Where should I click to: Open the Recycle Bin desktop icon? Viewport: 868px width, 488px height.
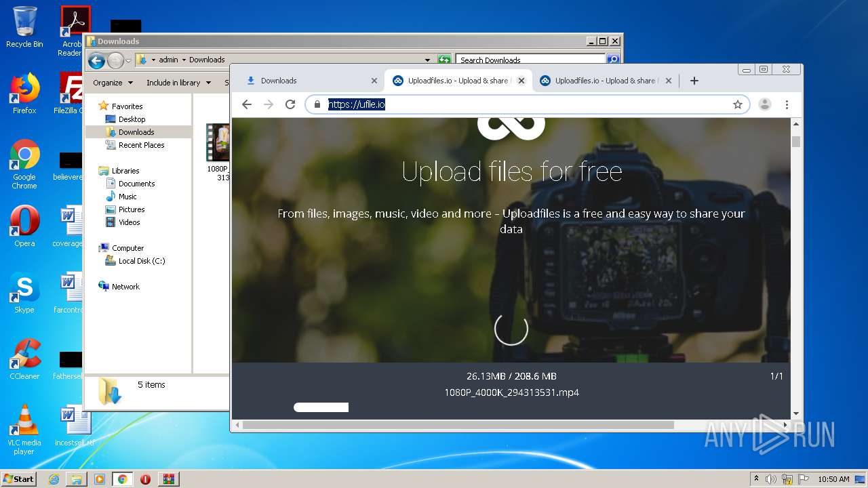(x=24, y=27)
